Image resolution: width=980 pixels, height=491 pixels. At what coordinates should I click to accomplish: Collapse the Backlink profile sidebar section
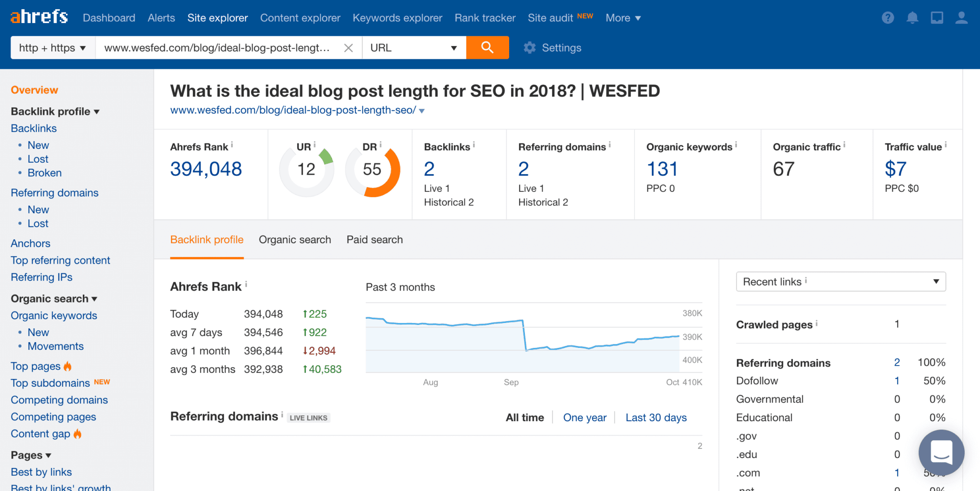55,111
